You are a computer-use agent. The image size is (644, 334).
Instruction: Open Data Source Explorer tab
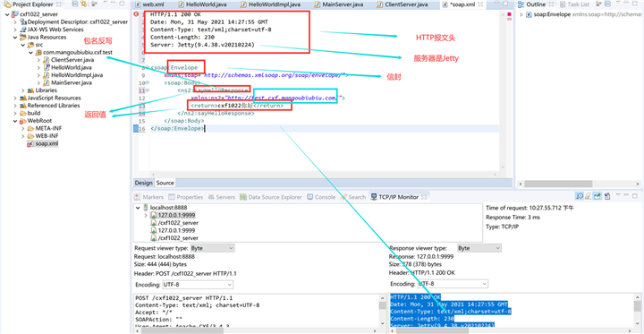271,197
